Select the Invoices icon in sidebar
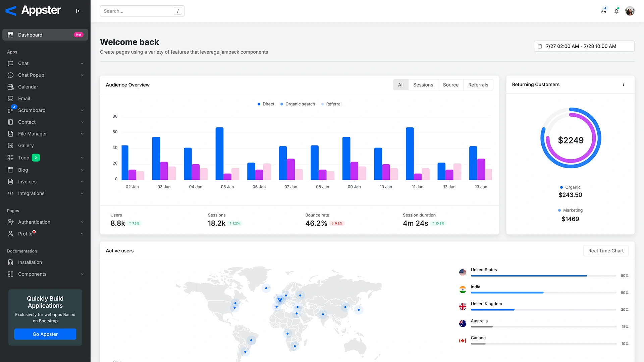 (11, 181)
